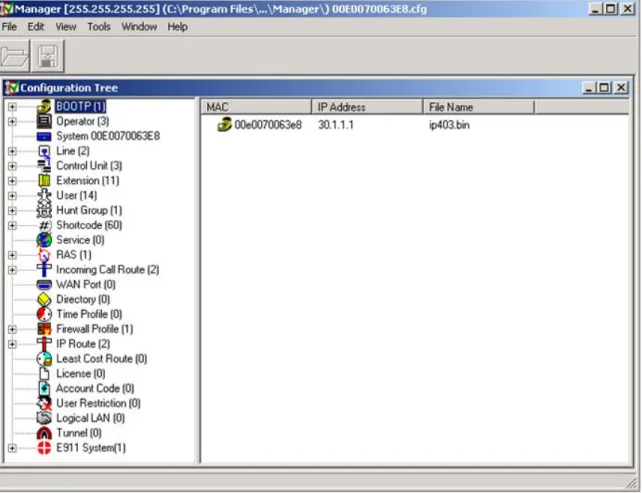Click the E911 System red icon
The width and height of the screenshot is (642, 493).
[44, 448]
